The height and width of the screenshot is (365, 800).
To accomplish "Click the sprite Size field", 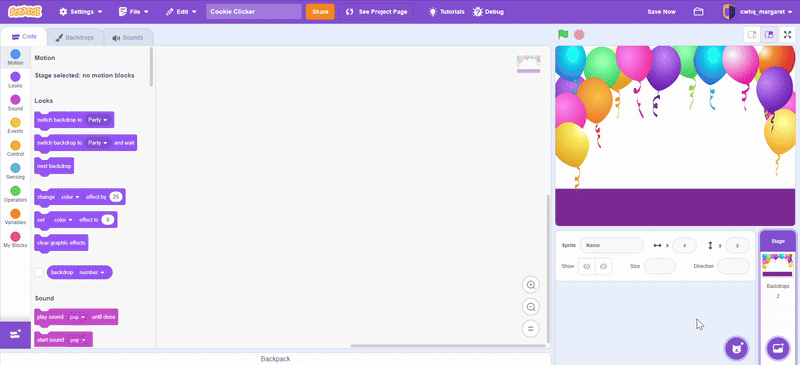I will (659, 266).
